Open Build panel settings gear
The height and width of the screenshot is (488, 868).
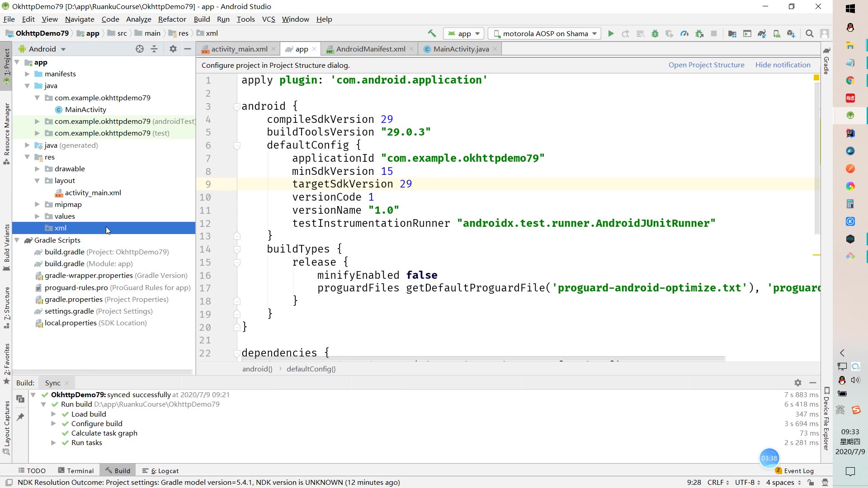798,383
